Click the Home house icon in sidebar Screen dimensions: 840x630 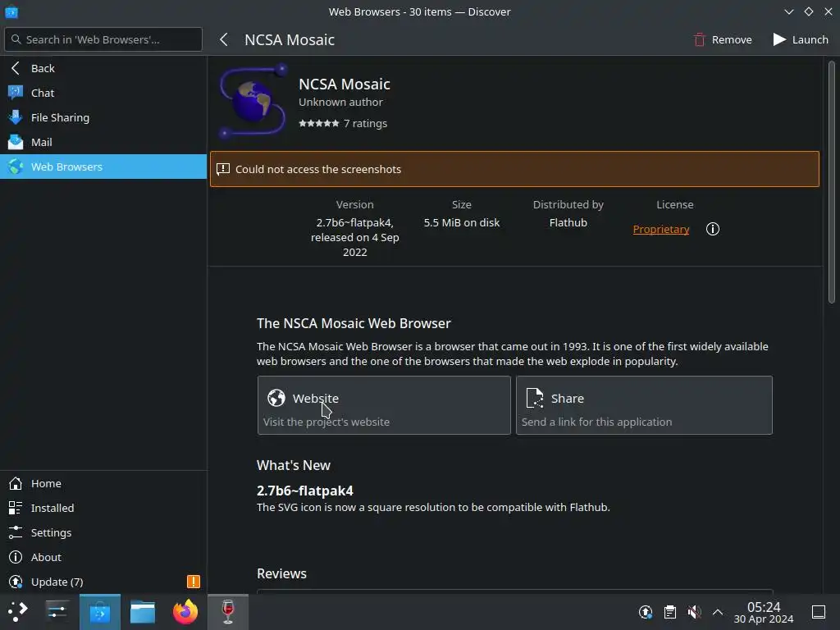click(16, 483)
